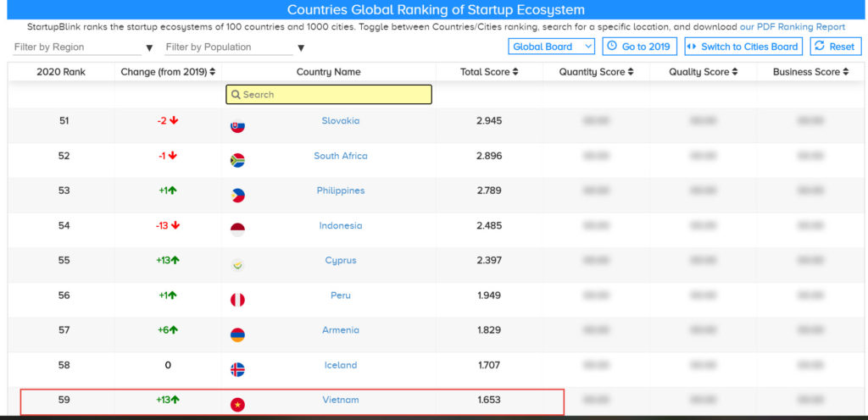Expand the Global Board dropdown
This screenshot has height=420, width=868.
click(x=552, y=47)
